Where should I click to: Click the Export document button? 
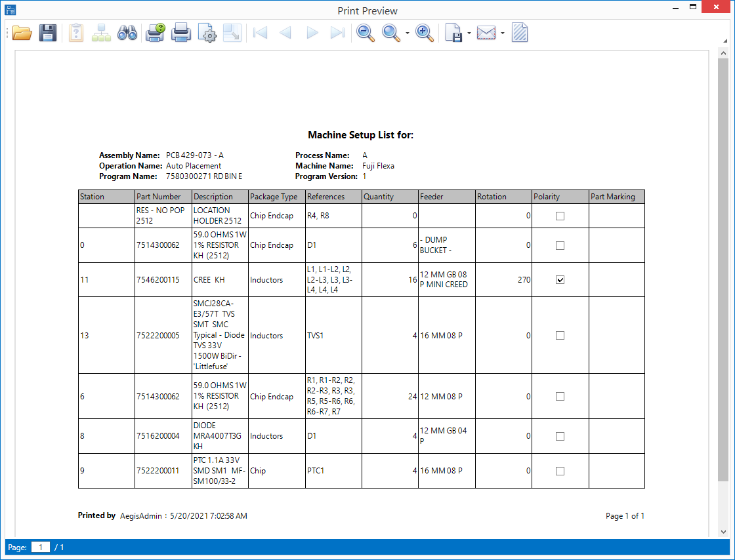click(x=454, y=33)
